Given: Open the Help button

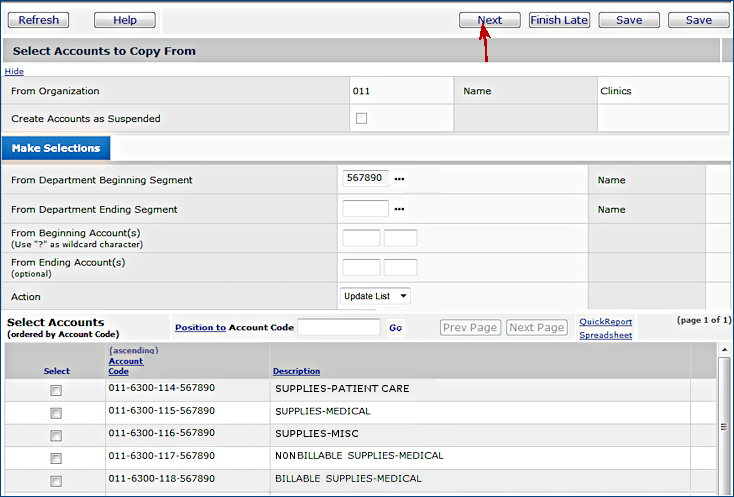Looking at the screenshot, I should [x=125, y=20].
